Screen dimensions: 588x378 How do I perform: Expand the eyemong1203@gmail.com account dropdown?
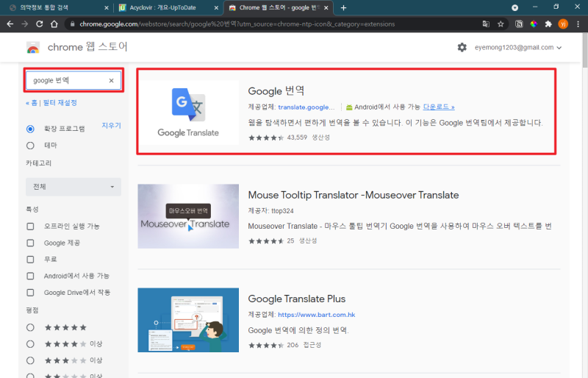click(x=518, y=47)
